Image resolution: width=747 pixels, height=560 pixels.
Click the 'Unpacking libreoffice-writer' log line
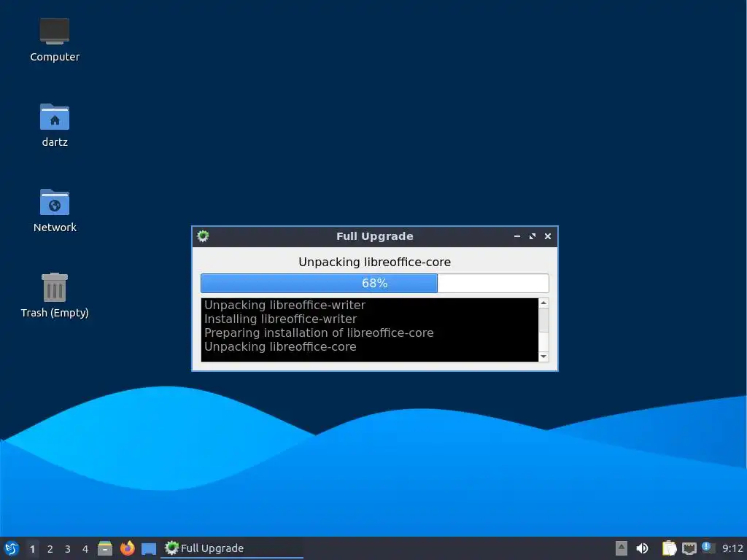coord(285,306)
